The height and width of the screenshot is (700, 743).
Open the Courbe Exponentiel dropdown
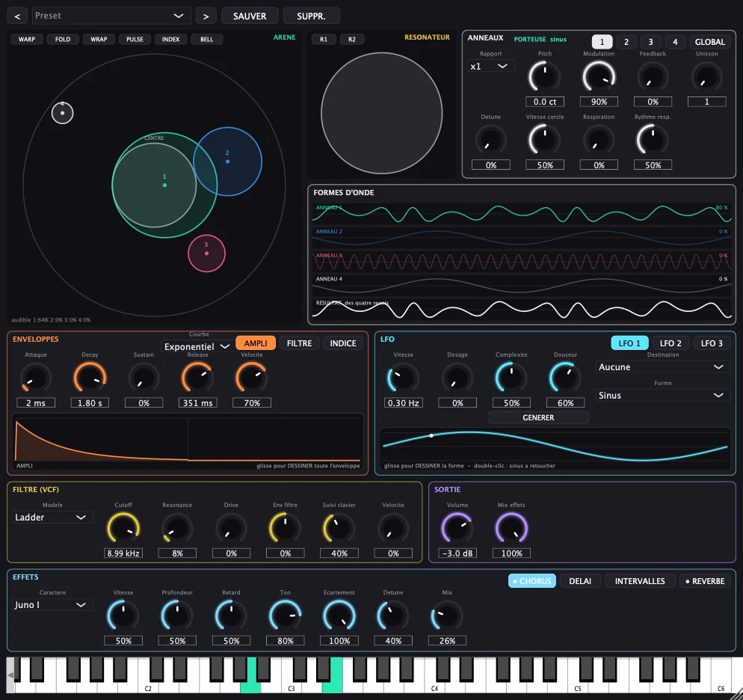click(x=197, y=346)
